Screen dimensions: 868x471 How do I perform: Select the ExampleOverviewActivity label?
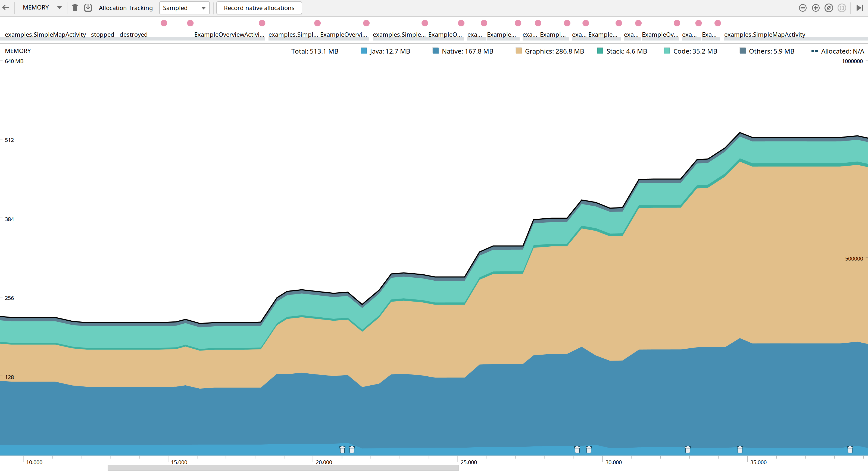tap(230, 34)
